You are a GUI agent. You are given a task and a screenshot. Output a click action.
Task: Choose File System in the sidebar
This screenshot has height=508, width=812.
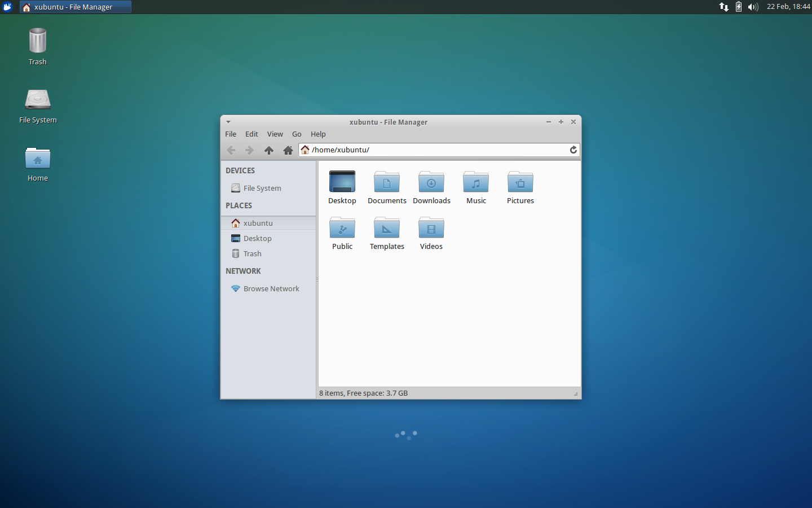262,188
